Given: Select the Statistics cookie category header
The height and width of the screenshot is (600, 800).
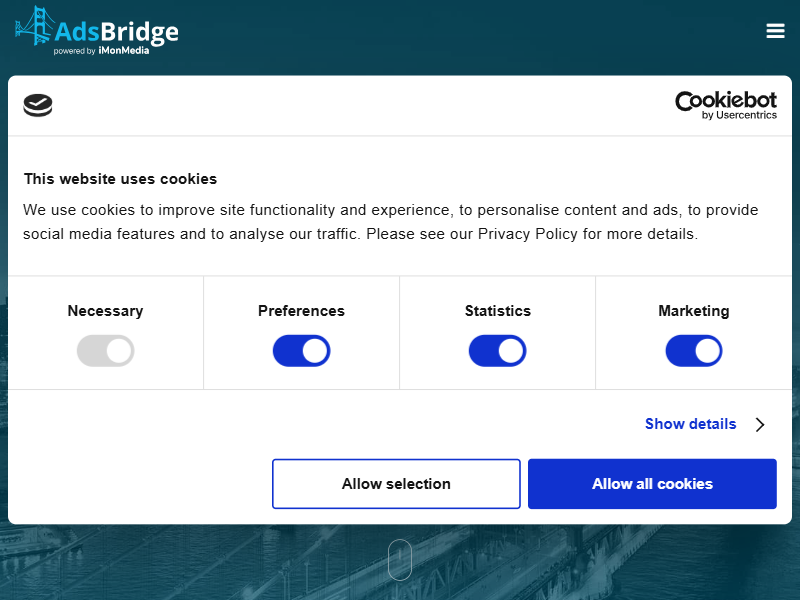Looking at the screenshot, I should pos(497,311).
